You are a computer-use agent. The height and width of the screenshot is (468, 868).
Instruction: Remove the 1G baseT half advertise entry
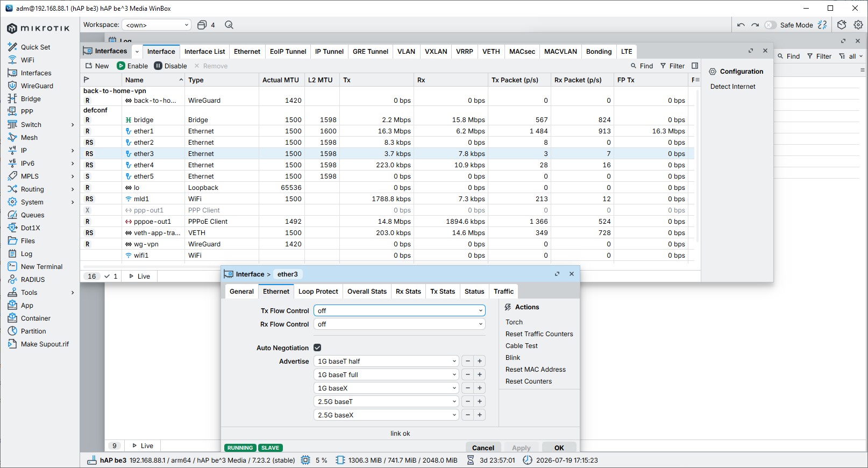(468, 361)
